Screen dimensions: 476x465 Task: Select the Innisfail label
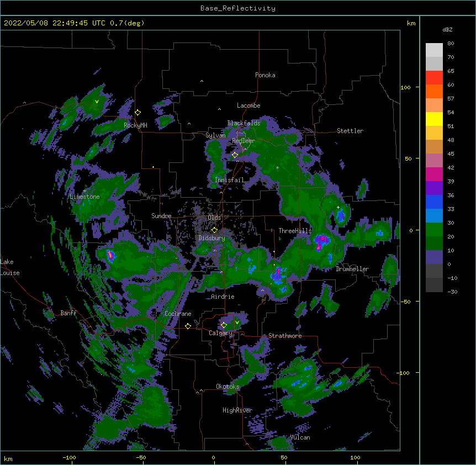point(229,180)
